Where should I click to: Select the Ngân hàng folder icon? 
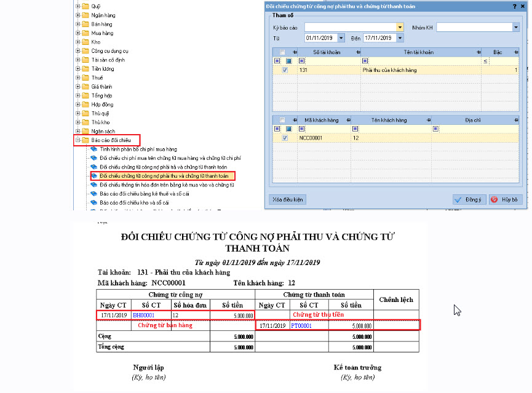pyautogui.click(x=85, y=15)
